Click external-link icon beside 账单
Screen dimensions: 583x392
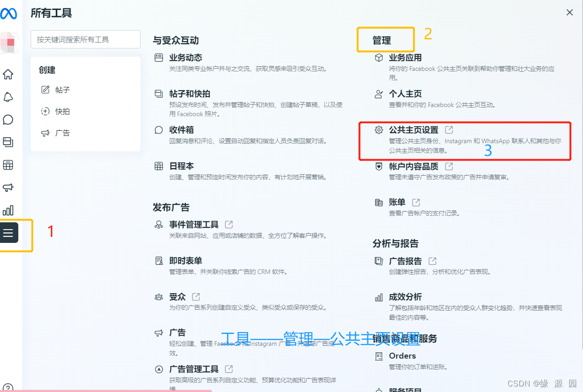[416, 202]
